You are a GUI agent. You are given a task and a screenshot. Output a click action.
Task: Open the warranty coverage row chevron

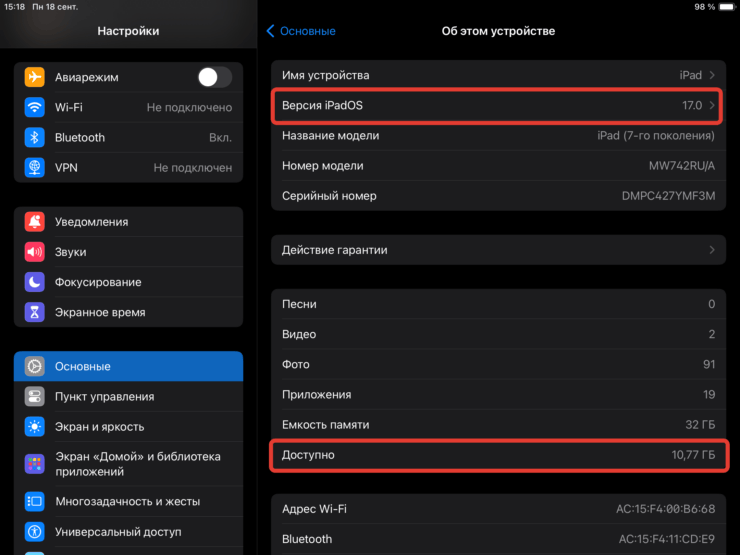point(712,250)
